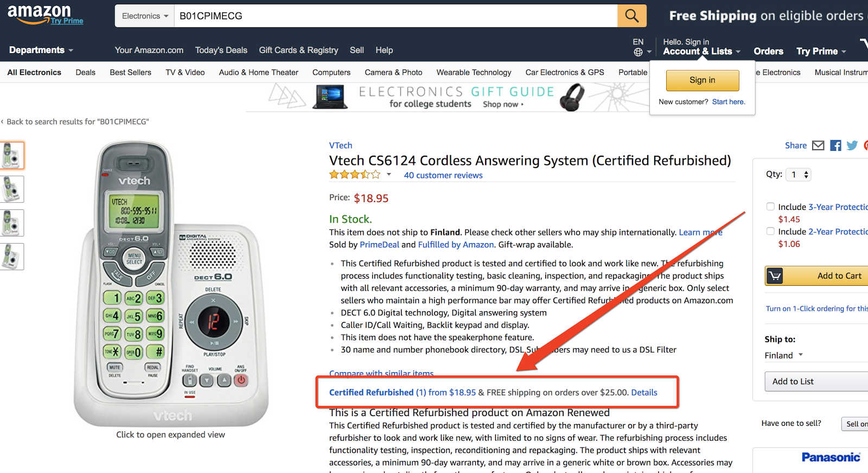Image resolution: width=868 pixels, height=473 pixels.
Task: Share product on Facebook icon
Action: point(835,145)
